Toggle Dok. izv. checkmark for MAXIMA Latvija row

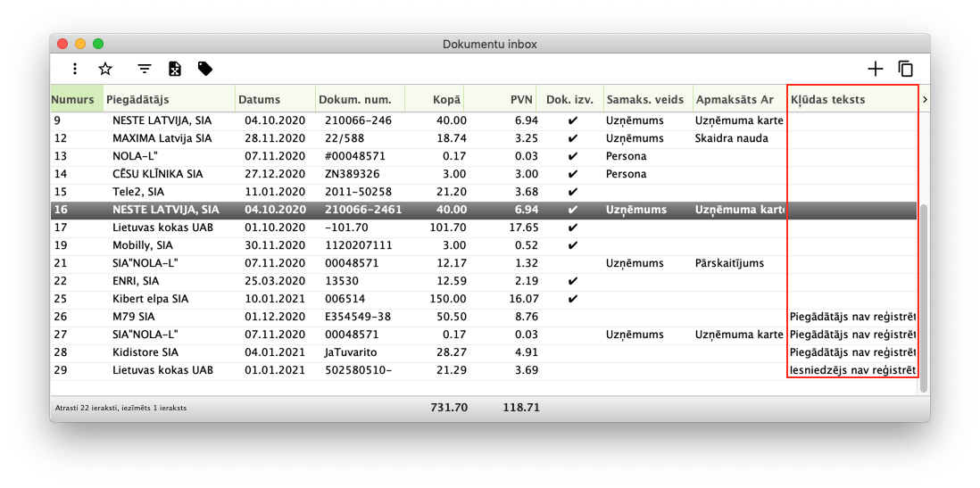(x=572, y=138)
